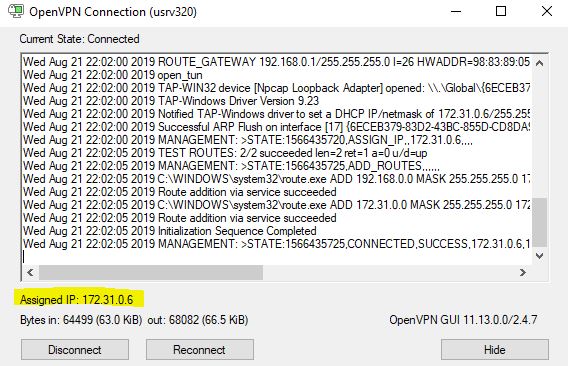Click the Bytes in/out statistics text
Screen dimensions: 568x366
pos(134,320)
